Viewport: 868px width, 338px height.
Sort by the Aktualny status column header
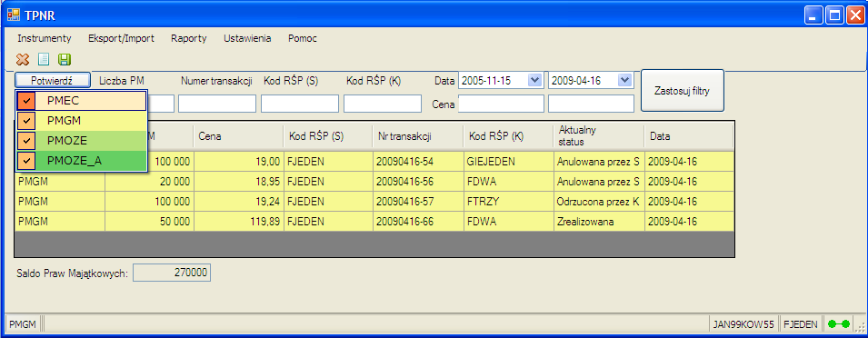[x=598, y=136]
